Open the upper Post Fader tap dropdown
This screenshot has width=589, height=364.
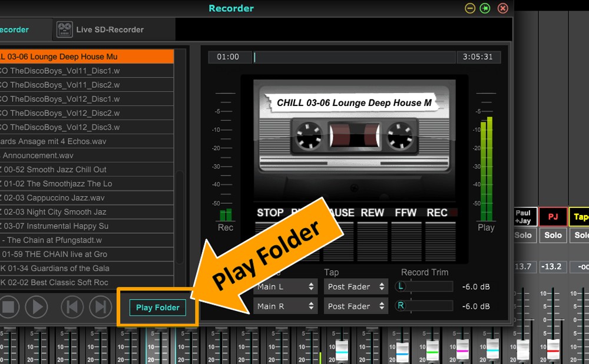coord(356,287)
